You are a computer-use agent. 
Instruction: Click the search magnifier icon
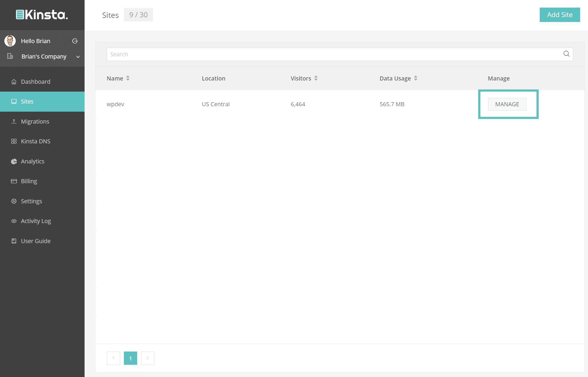pyautogui.click(x=566, y=54)
